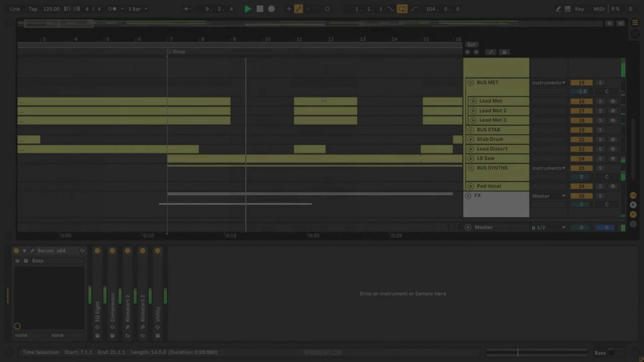Toggle the Draw Mode pencil icon
The width and height of the screenshot is (644, 362).
tap(558, 9)
